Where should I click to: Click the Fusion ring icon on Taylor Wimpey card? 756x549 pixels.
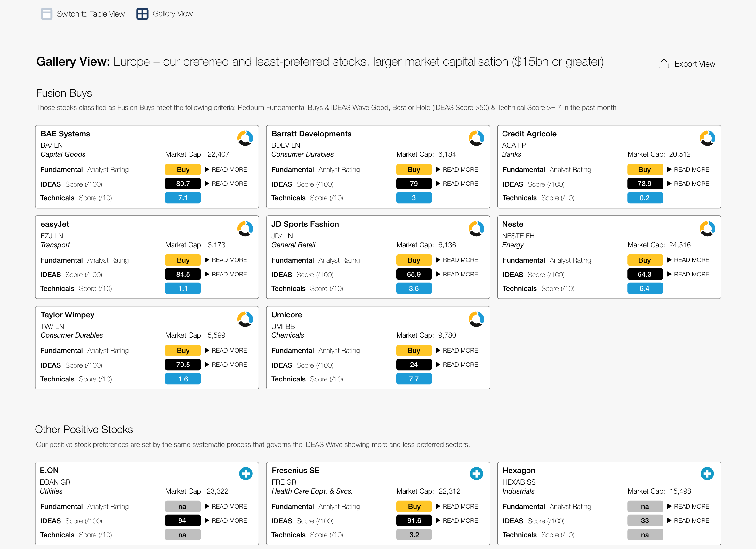245,320
